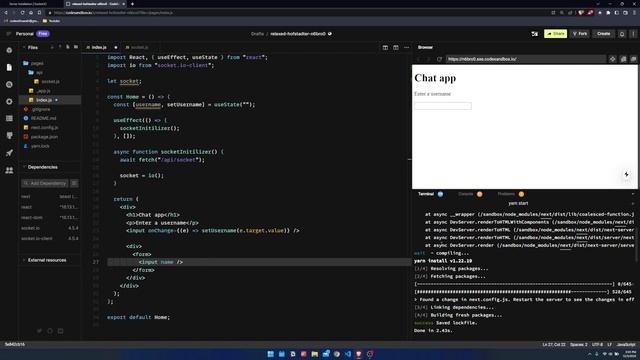The image size is (640, 360).
Task: Open File Explorer from the taskbar
Action: click(314, 354)
